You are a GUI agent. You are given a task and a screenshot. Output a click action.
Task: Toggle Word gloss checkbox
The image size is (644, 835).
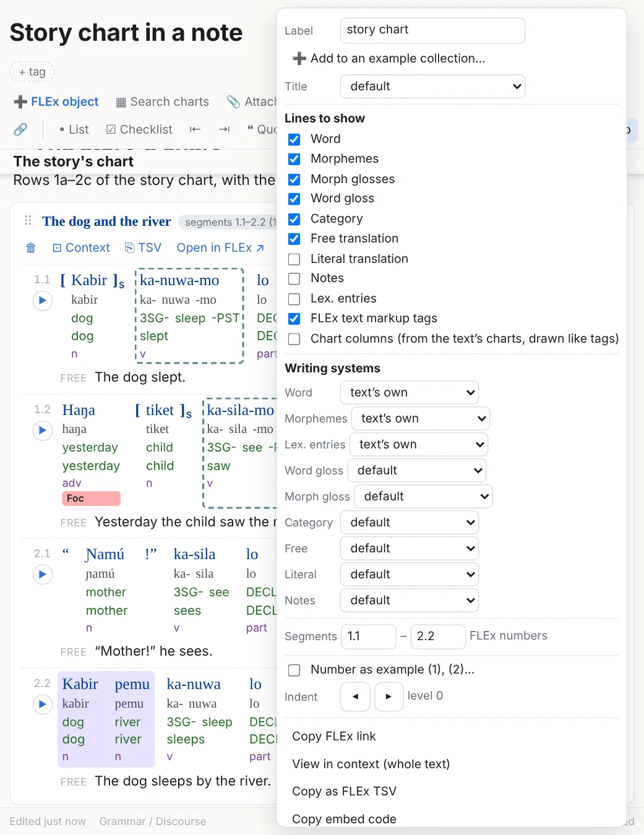point(294,199)
